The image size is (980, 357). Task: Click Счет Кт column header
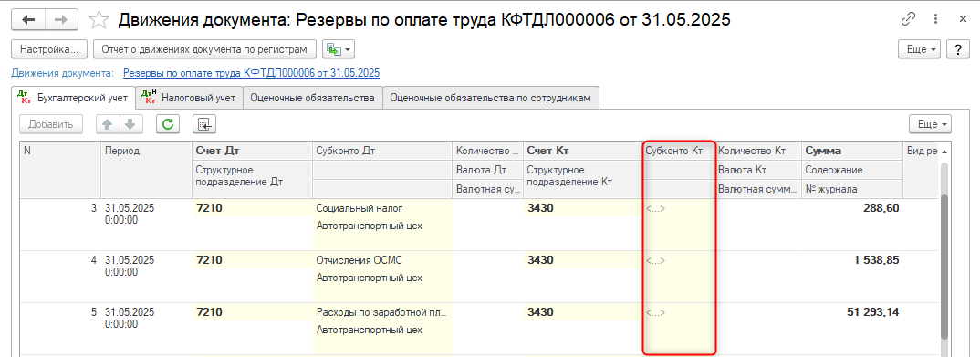click(x=582, y=151)
